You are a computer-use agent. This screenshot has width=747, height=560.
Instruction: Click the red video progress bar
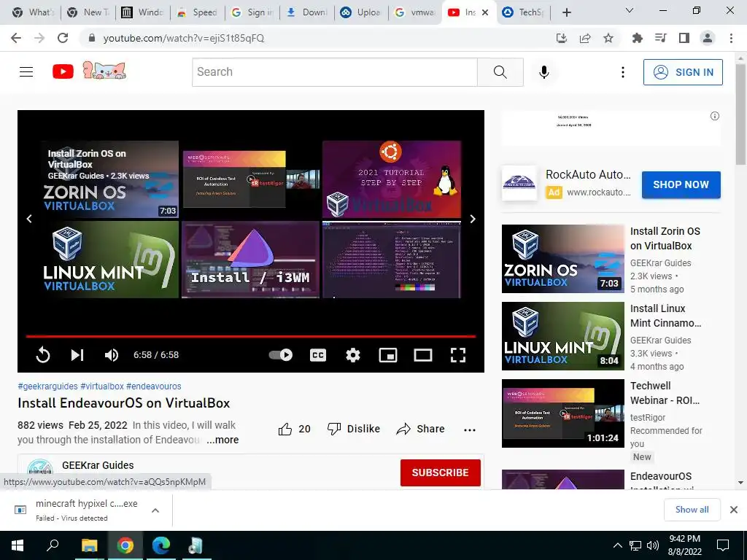click(251, 336)
